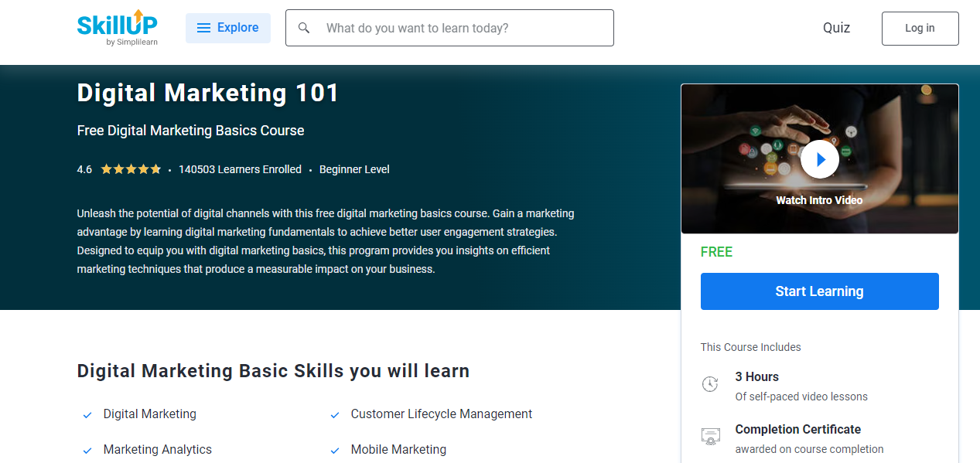
Task: Click the Completion Certificate icon
Action: (710, 436)
